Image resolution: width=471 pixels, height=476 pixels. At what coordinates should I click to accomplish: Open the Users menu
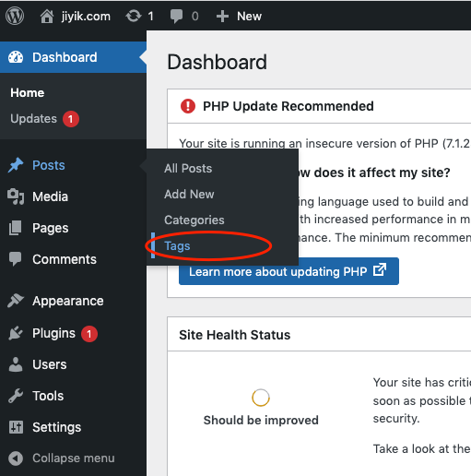(x=50, y=364)
